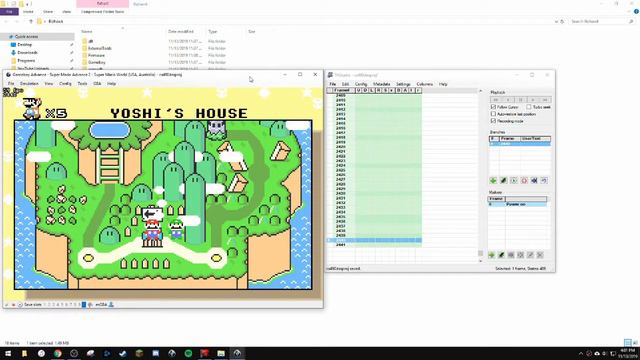The width and height of the screenshot is (640, 360).
Task: Open TAStudio Edit menu
Action: 345,84
